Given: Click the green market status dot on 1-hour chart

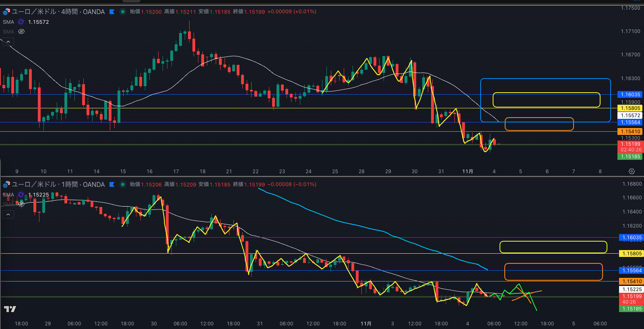Looking at the screenshot, I should (x=123, y=184).
